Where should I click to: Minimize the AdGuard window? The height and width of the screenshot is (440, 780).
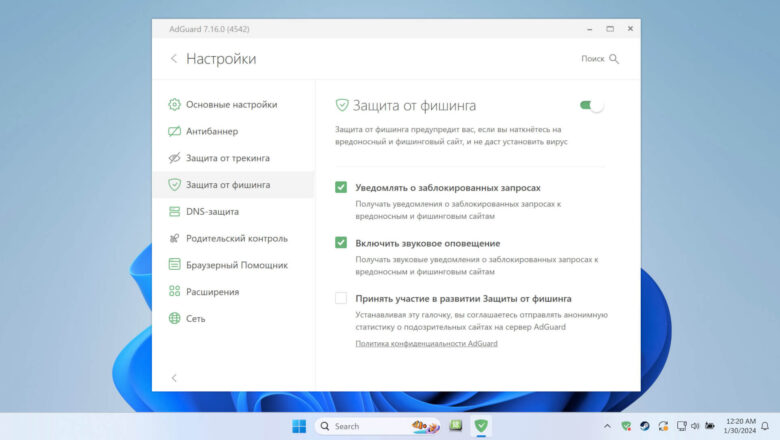point(589,29)
